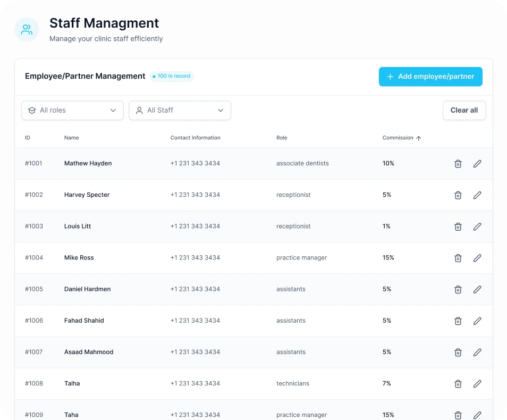
Task: Select row #1007 Asaad Mahmood name
Action: (x=89, y=352)
